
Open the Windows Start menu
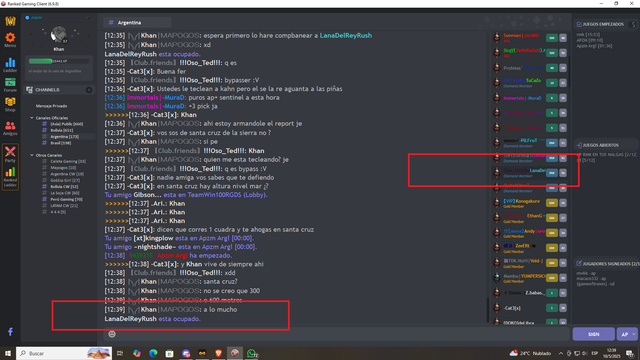point(8,353)
